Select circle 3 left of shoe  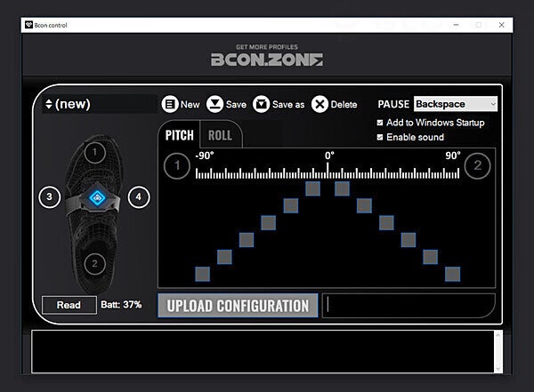[50, 197]
